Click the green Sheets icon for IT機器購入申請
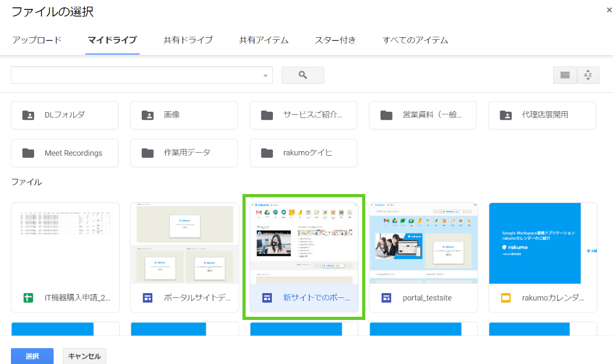This screenshot has width=613, height=364. 28,298
